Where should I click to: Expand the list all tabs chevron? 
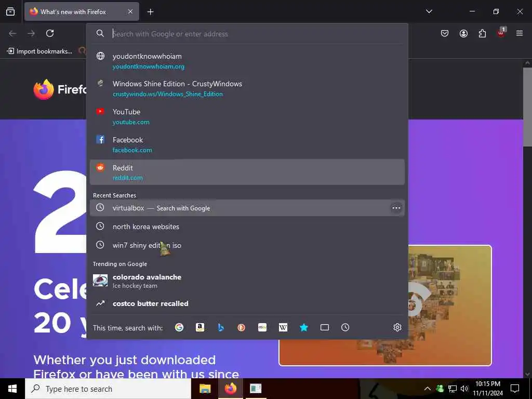(429, 11)
